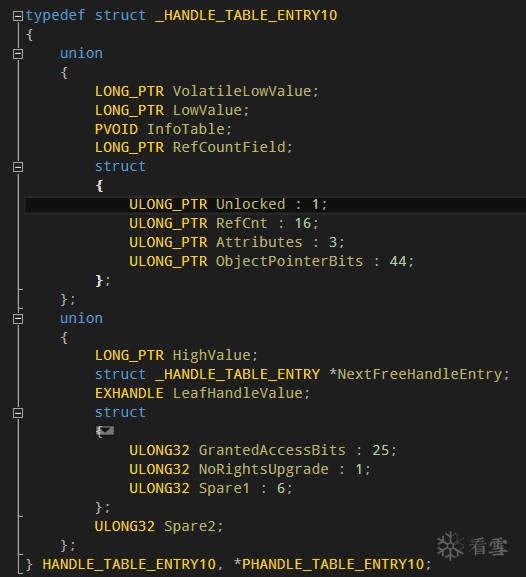Click the PHANDLE_TABLE_ENTRY10 typedef name
Screen dimensions: 526x577
click(x=333, y=564)
